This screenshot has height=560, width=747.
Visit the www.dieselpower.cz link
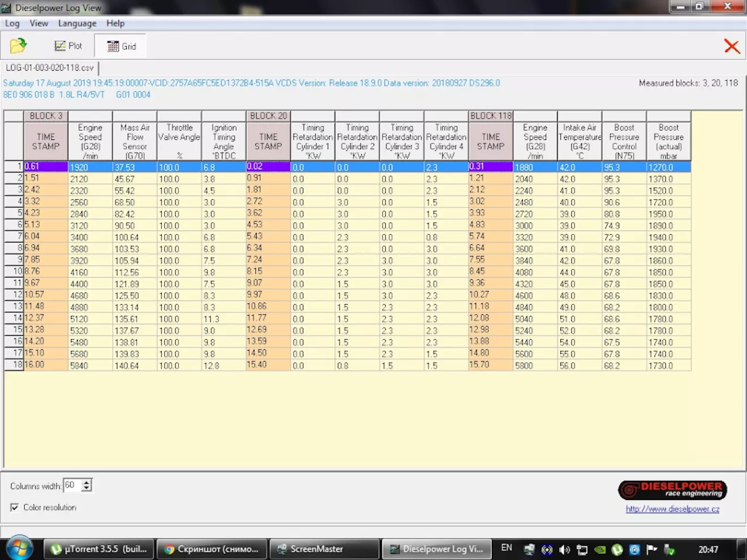coord(672,509)
